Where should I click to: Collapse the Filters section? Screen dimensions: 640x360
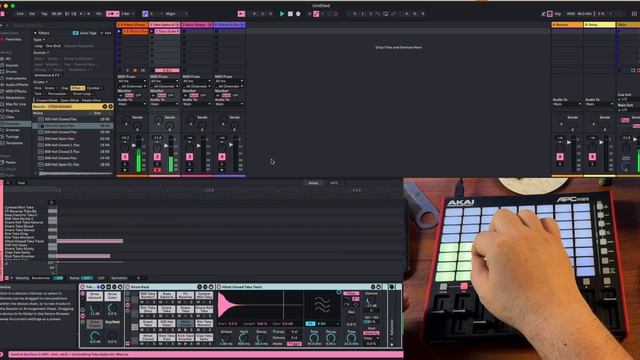(x=36, y=33)
